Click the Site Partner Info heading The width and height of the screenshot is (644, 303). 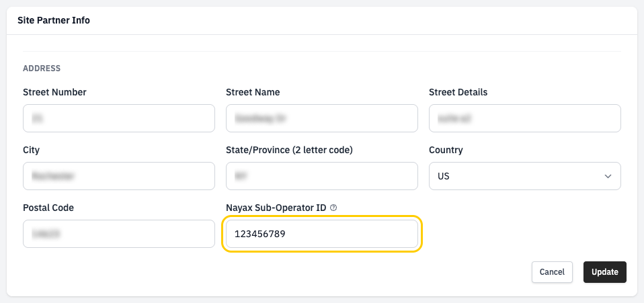click(54, 20)
